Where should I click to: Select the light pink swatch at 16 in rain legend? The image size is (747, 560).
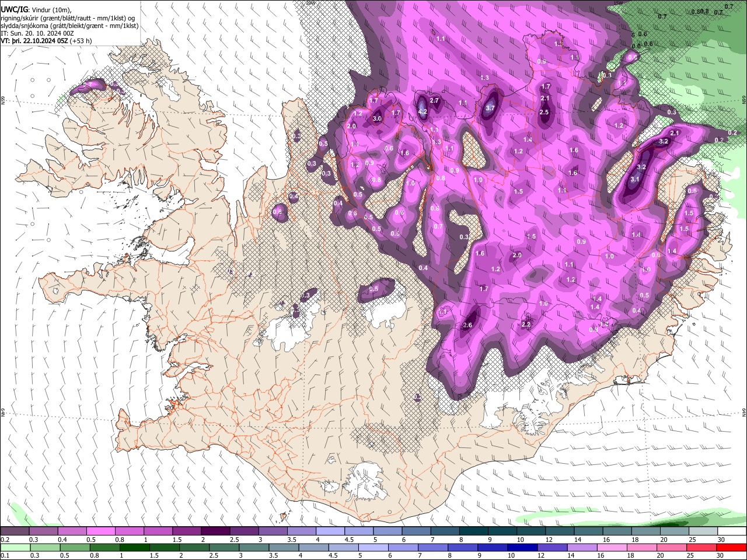click(611, 548)
